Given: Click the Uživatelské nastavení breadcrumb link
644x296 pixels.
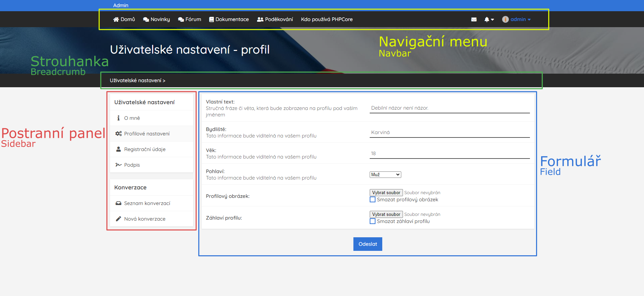Looking at the screenshot, I should [x=135, y=80].
